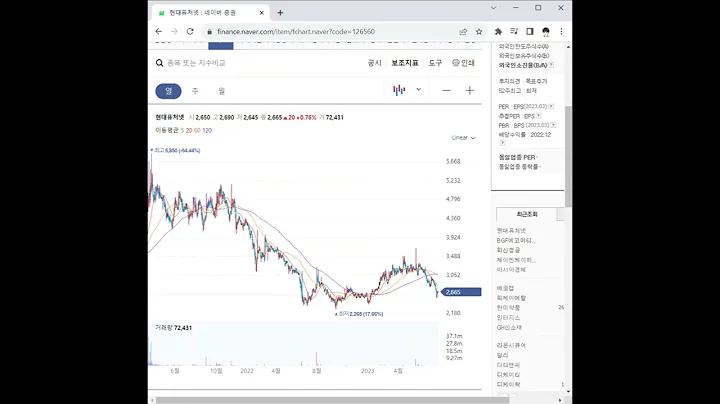Click help icon next to PER EPS
720x404 pixels.
coord(551,107)
